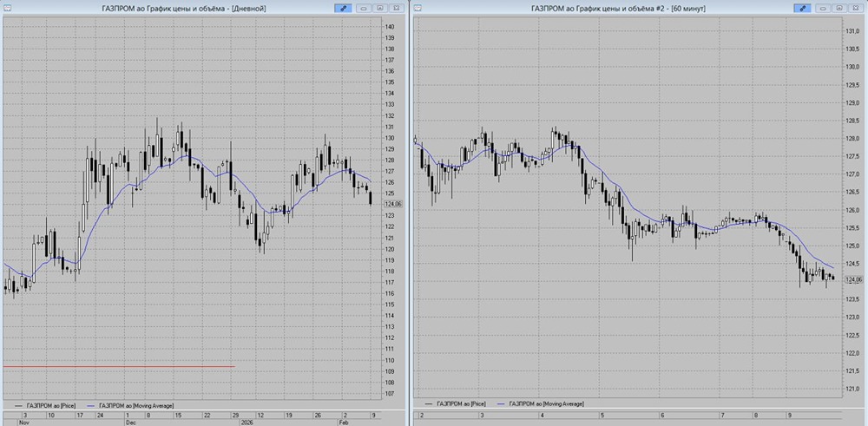The height and width of the screenshot is (426, 868).
Task: Close the 60 минут chart window
Action: (856, 8)
